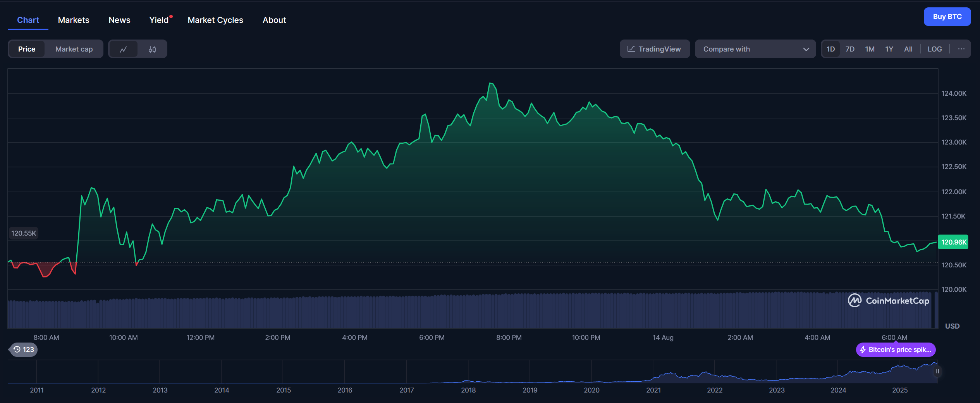
Task: Click the 12:00 PM time axis label
Action: 200,338
